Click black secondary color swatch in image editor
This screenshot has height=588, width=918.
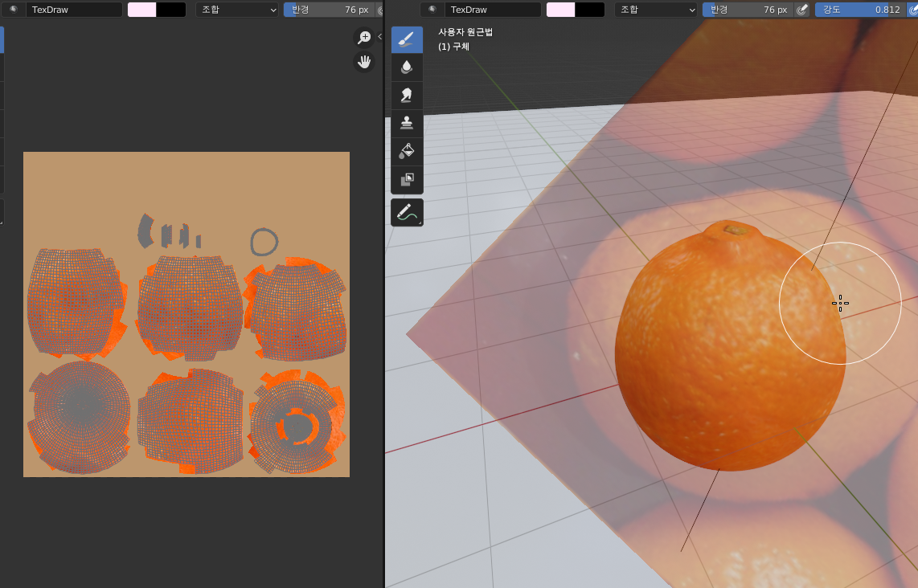(x=171, y=10)
